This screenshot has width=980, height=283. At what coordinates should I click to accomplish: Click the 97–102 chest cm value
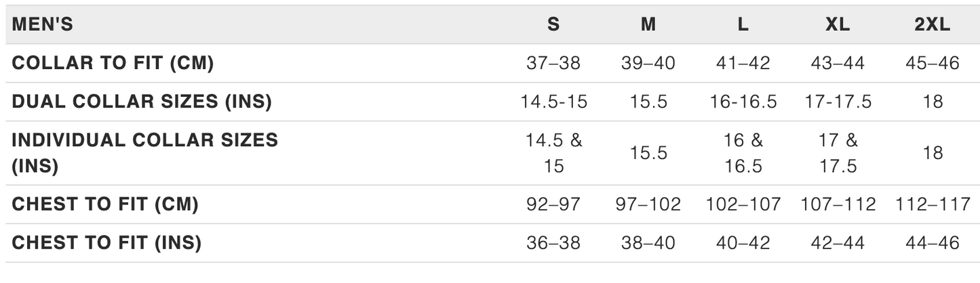[648, 204]
